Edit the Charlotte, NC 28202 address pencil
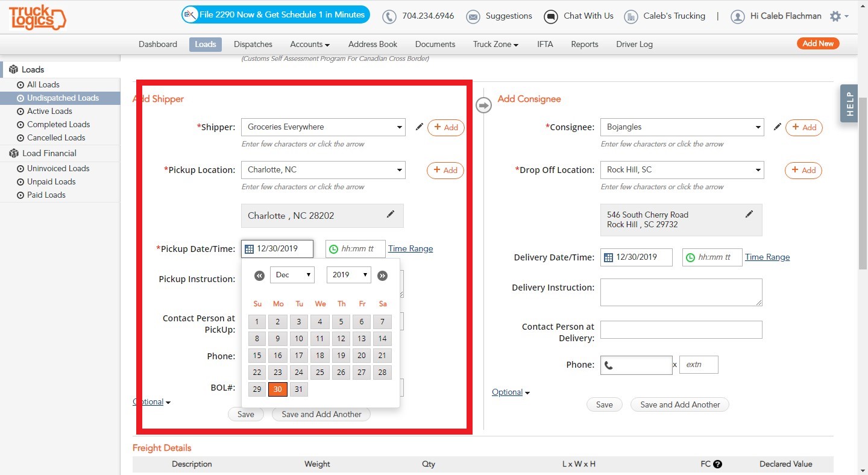Screen dimensions: 868x475 tap(391, 215)
